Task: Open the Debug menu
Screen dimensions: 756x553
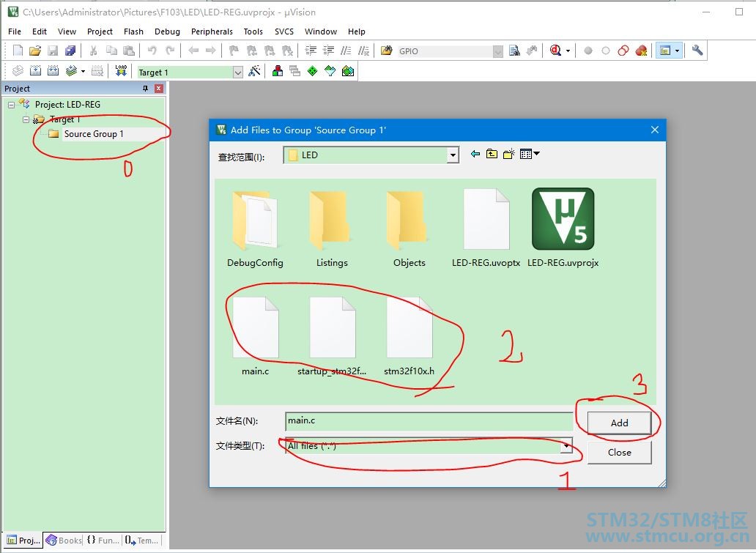Action: 167,31
